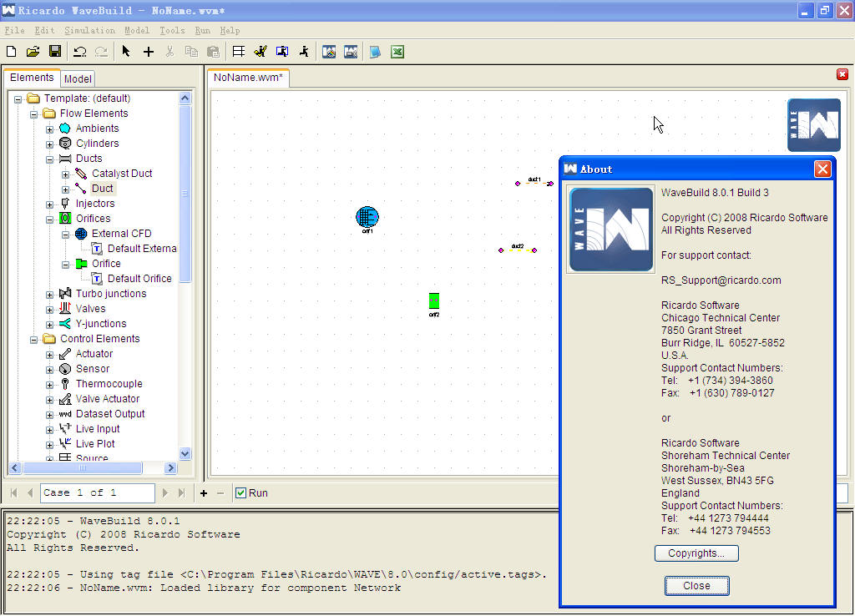
Task: Select the duct2 element on canvas
Action: tap(518, 250)
